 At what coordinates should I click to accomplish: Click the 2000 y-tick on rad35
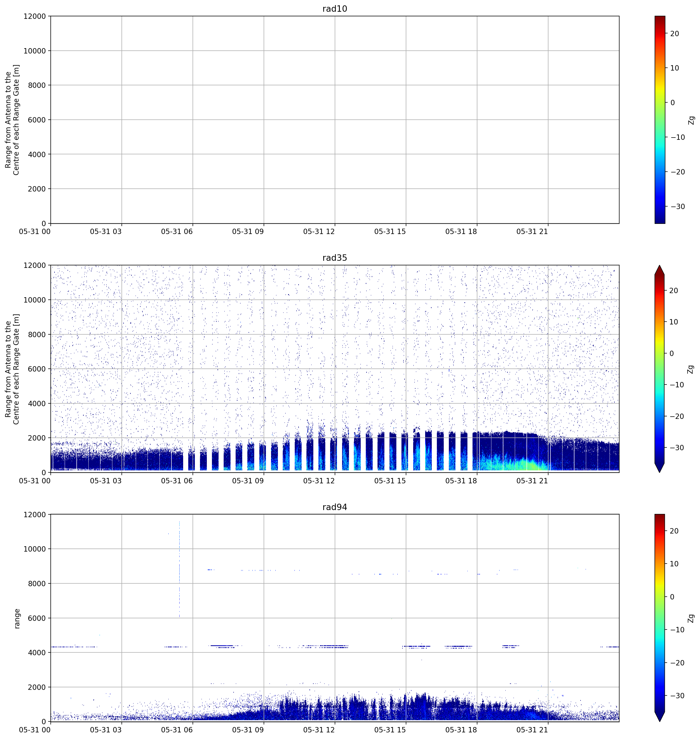point(37,438)
